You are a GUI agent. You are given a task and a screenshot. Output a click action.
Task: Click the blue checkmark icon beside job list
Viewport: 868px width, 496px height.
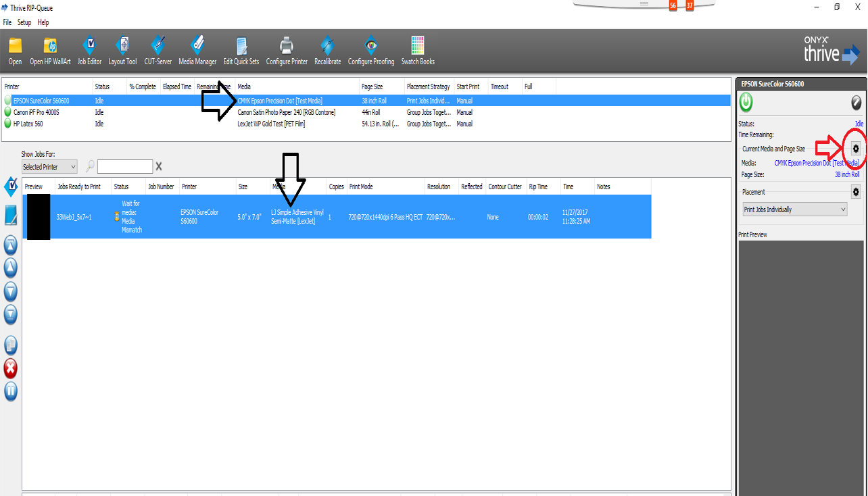11,186
